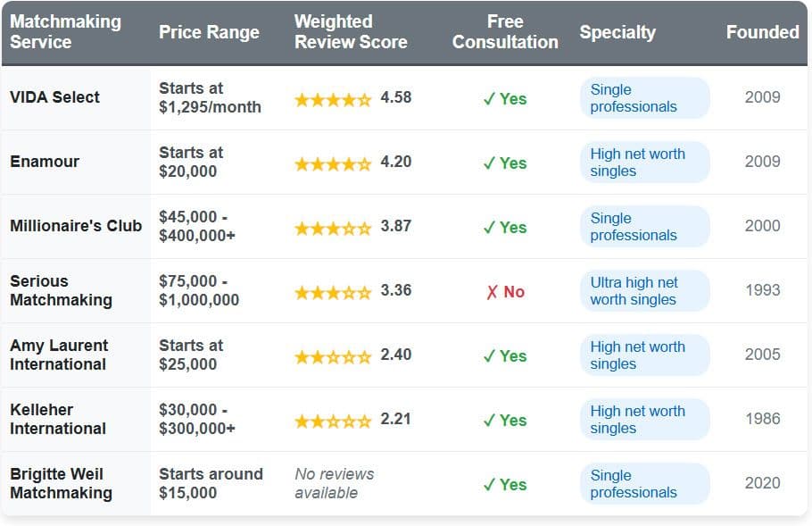812x526 pixels.
Task: Click Serious Matchmaking's 1993 founded year
Action: point(762,290)
